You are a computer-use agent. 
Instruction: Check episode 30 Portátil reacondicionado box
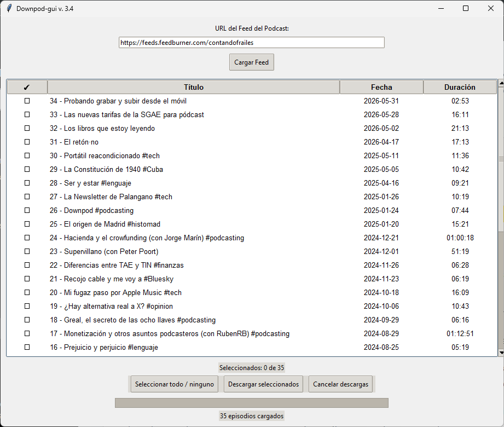[x=27, y=155]
